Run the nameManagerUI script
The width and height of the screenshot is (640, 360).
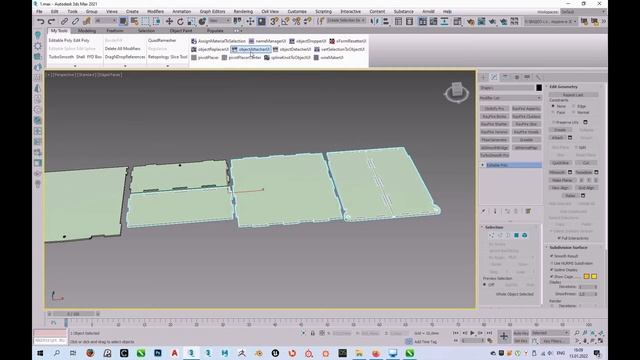[267, 41]
